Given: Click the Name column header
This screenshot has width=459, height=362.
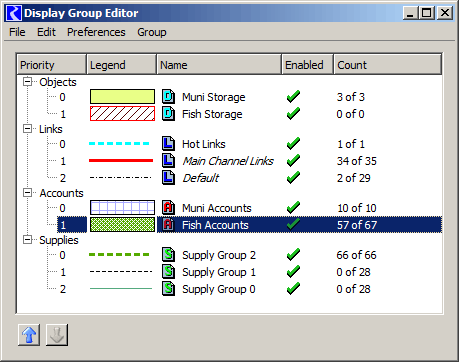Looking at the screenshot, I should 219,65.
